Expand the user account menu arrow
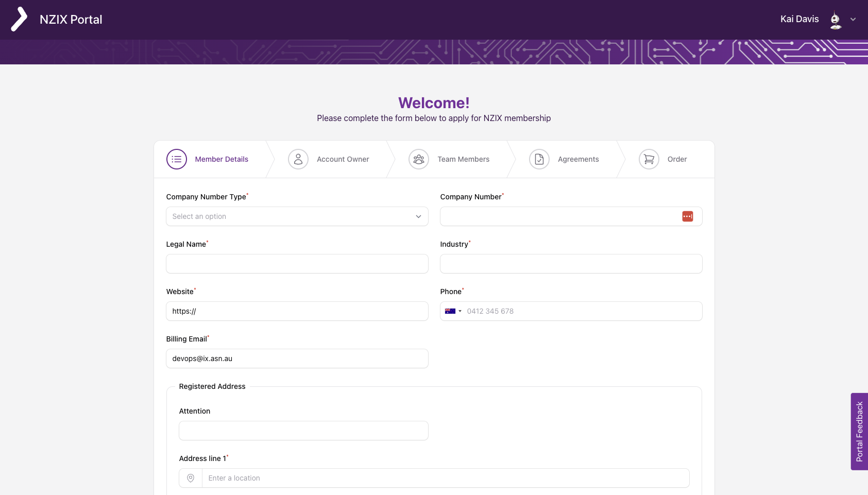Image resolution: width=868 pixels, height=495 pixels. [853, 20]
